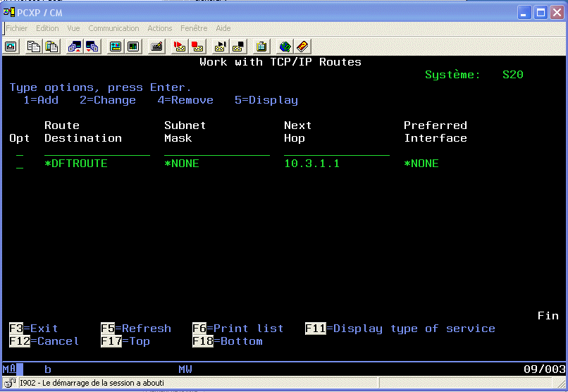Click the blank Next Hop entry field
Screen dimensions: 568x392
coord(337,152)
